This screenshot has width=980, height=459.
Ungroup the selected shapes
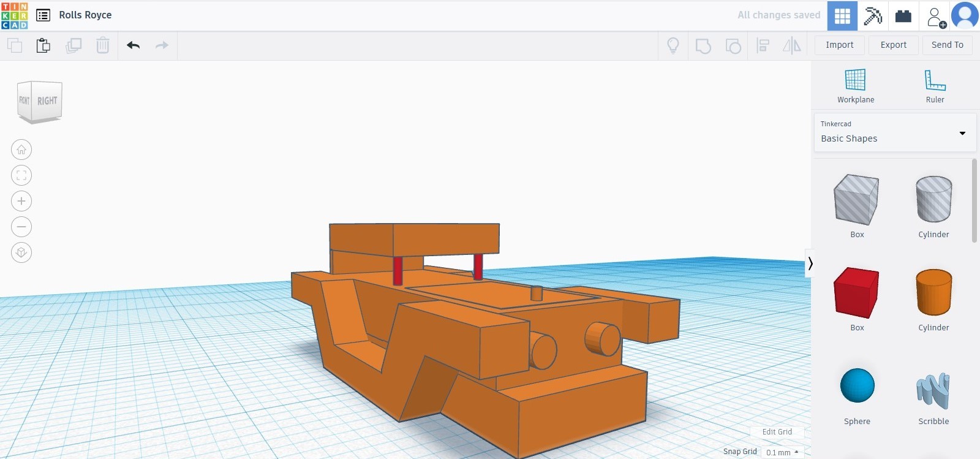[733, 45]
